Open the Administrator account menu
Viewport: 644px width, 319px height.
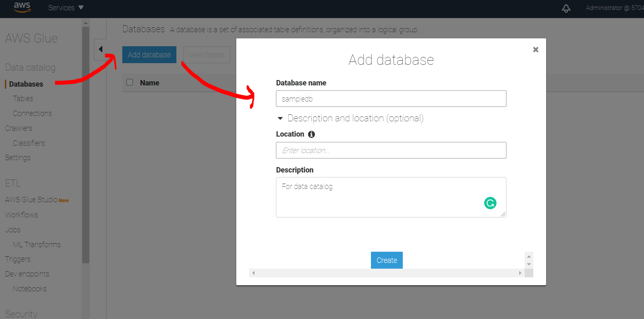pyautogui.click(x=614, y=8)
